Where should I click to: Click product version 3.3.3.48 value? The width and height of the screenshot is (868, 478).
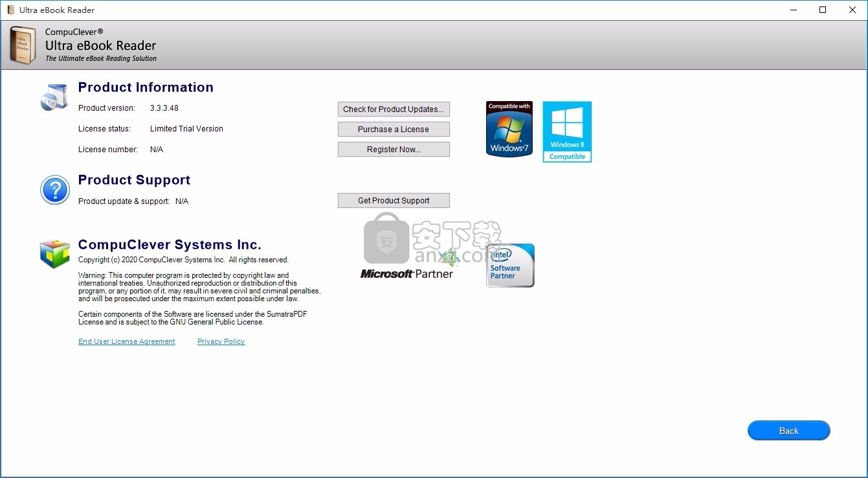164,108
